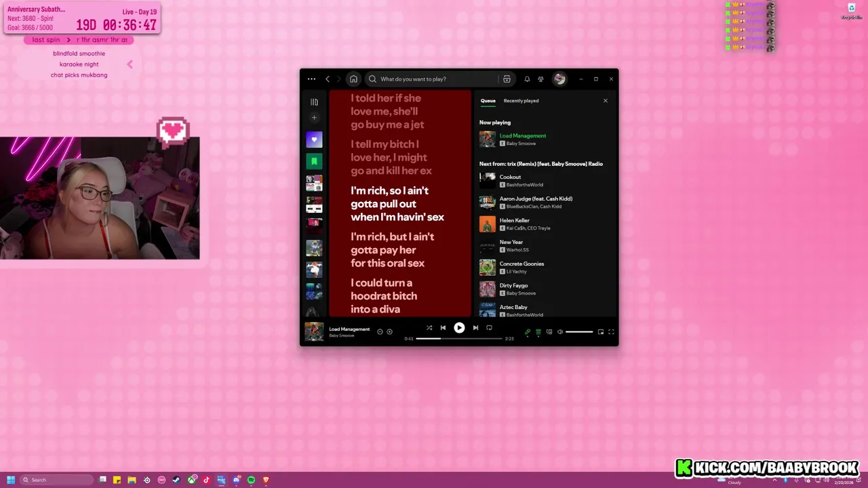The width and height of the screenshot is (868, 488).
Task: Switch to the Queue tab
Action: pos(488,101)
